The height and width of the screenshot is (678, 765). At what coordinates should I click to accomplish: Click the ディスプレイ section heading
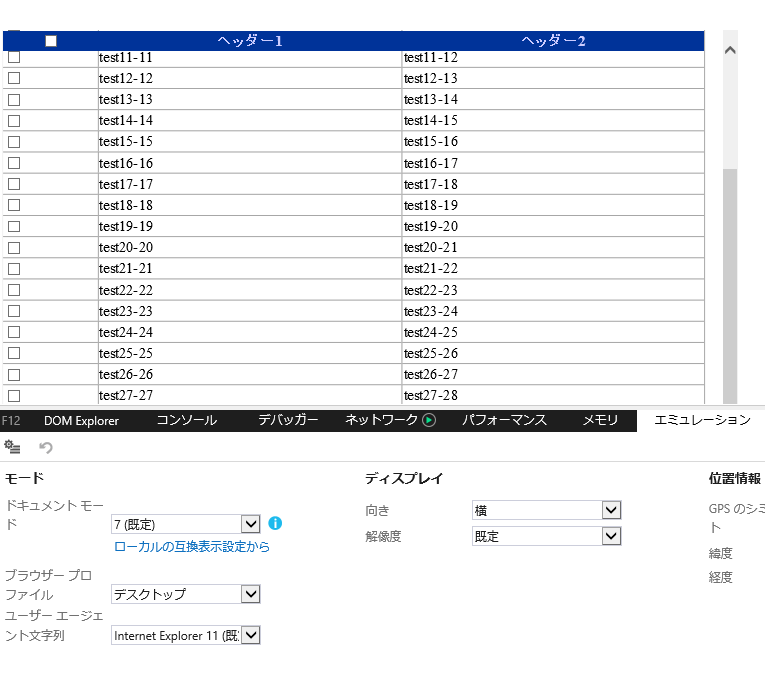404,478
